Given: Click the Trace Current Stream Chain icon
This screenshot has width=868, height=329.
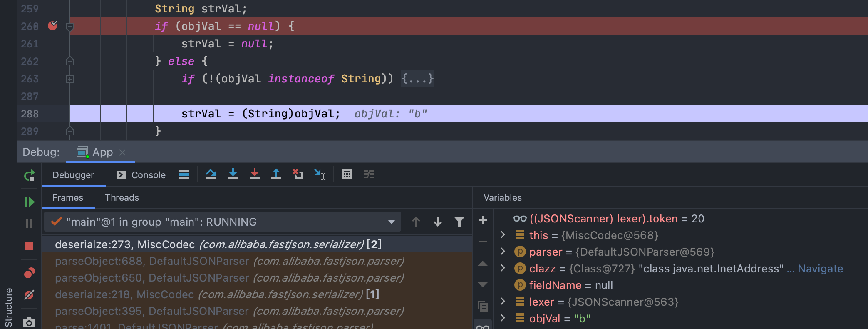Looking at the screenshot, I should [369, 174].
